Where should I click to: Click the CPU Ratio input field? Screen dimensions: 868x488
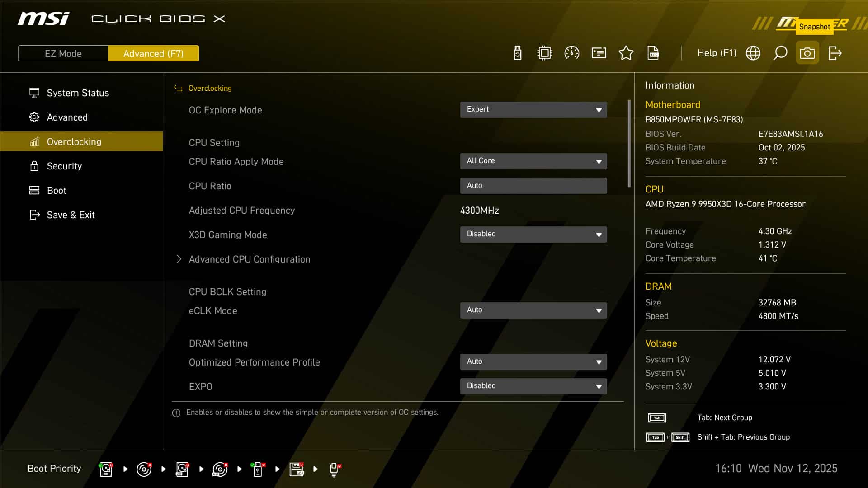tap(533, 186)
